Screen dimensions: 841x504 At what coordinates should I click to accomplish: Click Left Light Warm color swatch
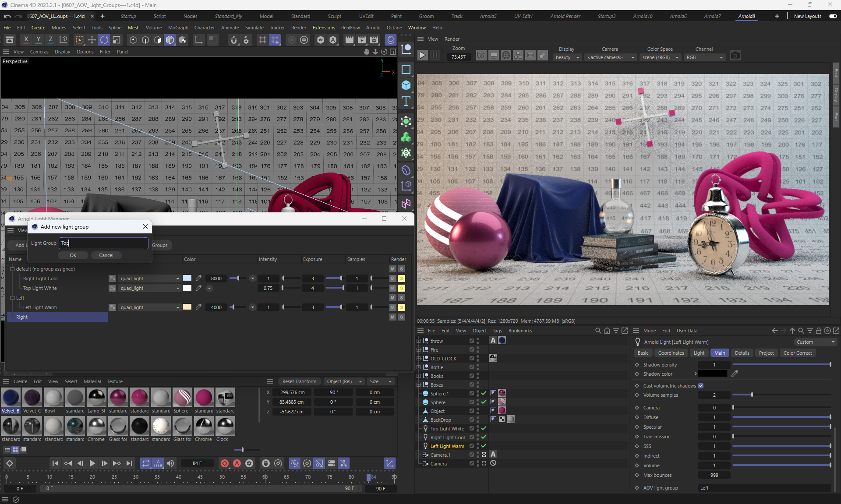tap(187, 307)
